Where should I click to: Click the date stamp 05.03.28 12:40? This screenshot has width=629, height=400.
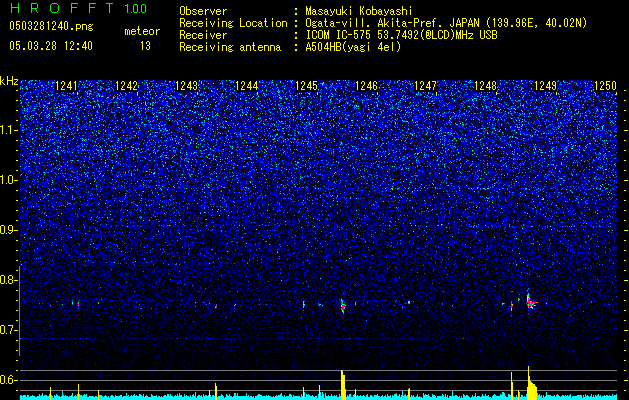point(51,46)
